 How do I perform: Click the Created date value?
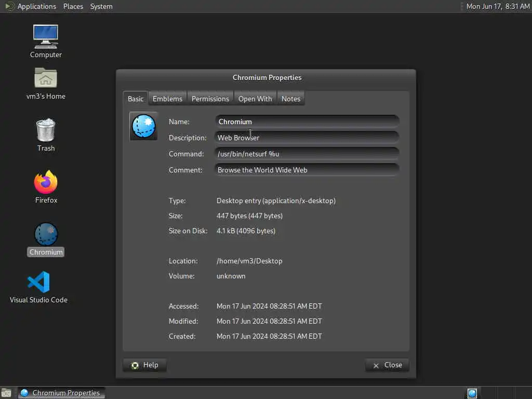coord(269,336)
